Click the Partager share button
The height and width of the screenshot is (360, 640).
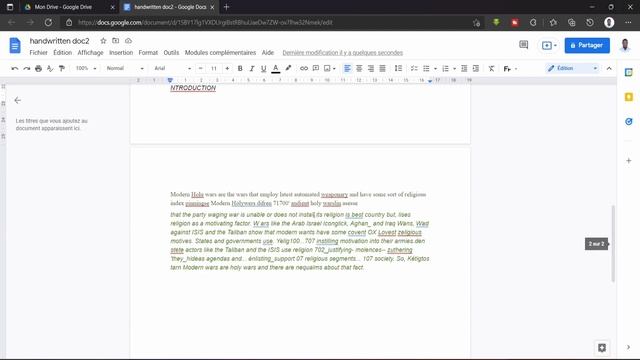[x=587, y=45]
